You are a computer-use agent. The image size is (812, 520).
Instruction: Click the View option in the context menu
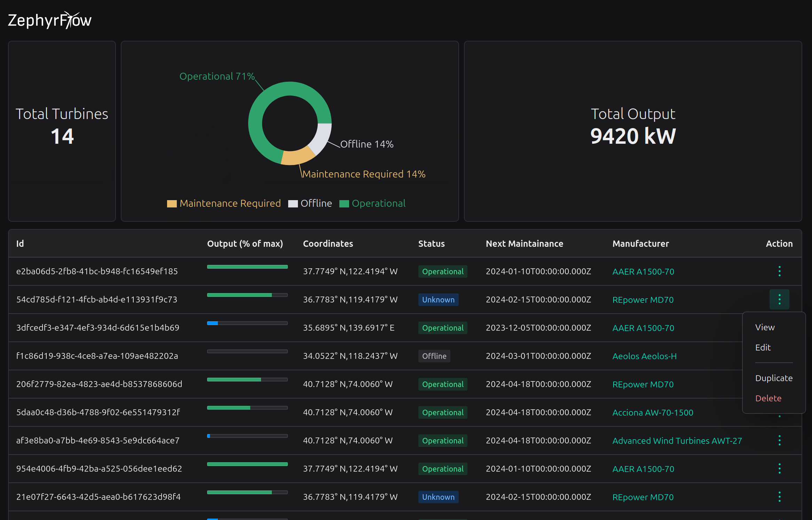[765, 327]
